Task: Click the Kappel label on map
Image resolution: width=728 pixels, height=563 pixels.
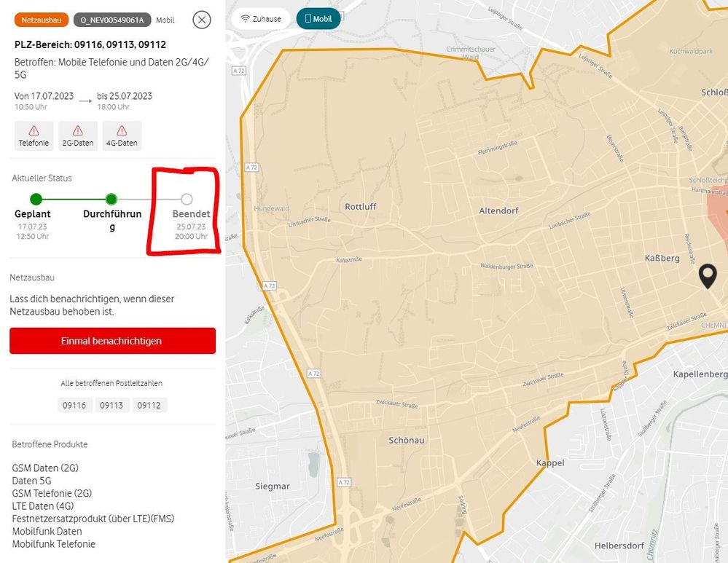Action: point(550,462)
